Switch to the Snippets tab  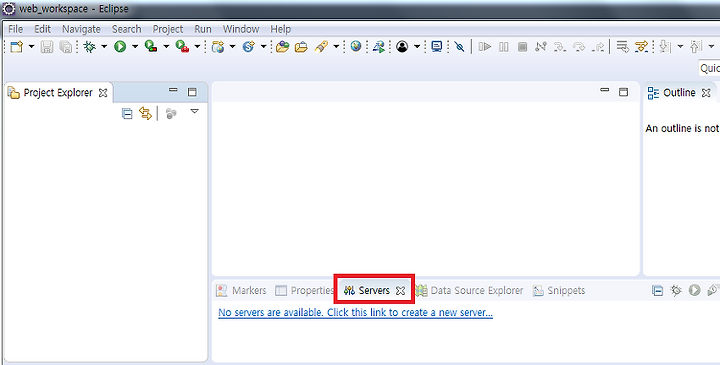click(x=559, y=291)
